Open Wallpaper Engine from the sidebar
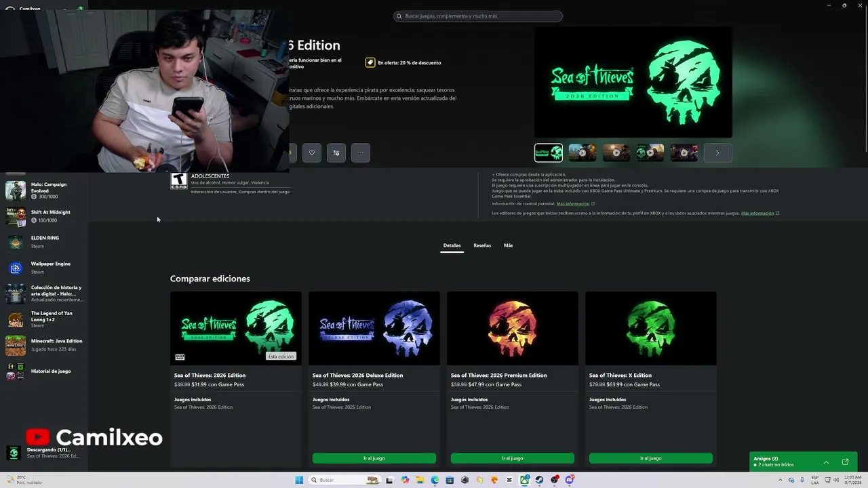The height and width of the screenshot is (488, 868). tap(44, 268)
